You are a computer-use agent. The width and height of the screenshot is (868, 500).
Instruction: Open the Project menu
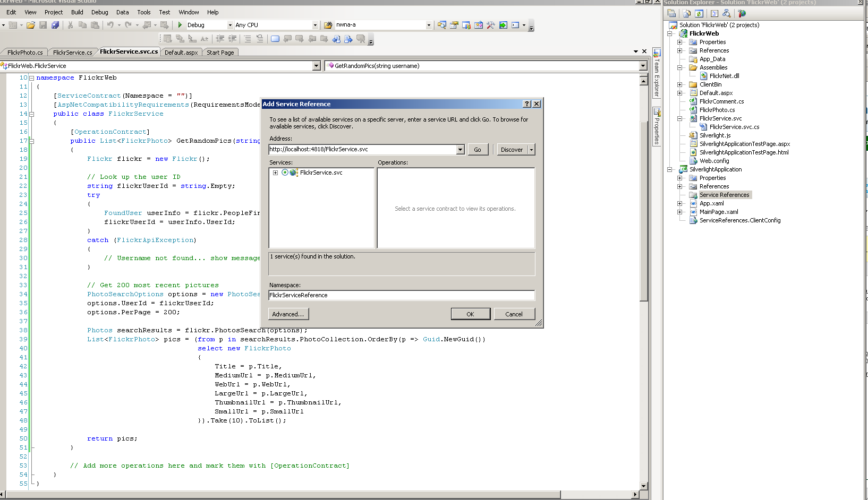pos(54,12)
